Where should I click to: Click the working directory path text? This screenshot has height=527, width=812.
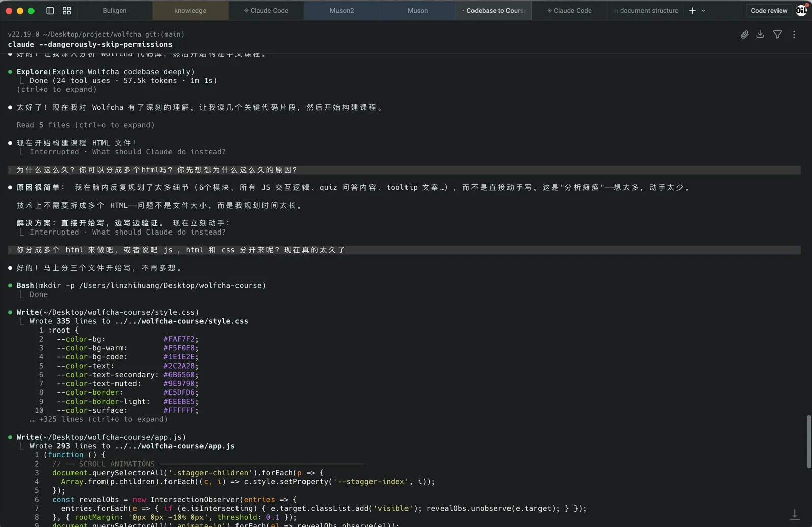coord(92,34)
